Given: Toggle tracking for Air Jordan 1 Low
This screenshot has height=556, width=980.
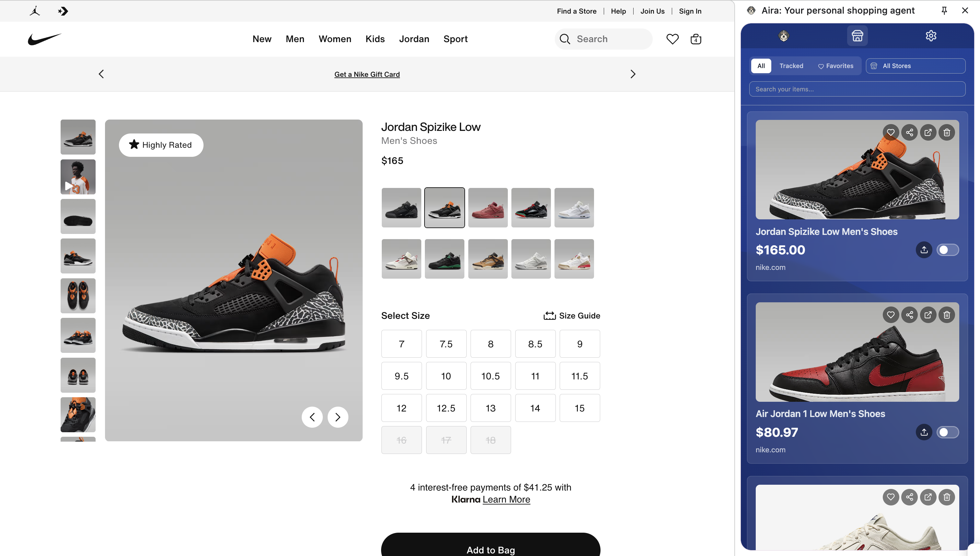Looking at the screenshot, I should (x=947, y=432).
